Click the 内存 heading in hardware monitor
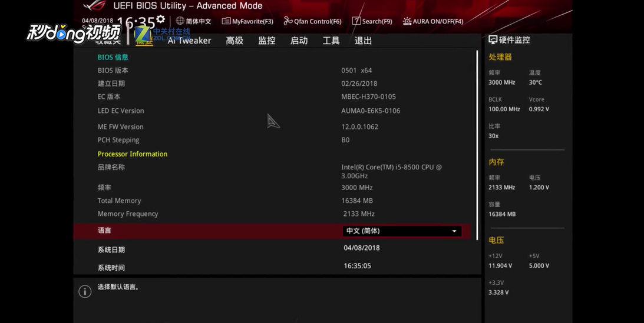The height and width of the screenshot is (323, 644). (496, 162)
